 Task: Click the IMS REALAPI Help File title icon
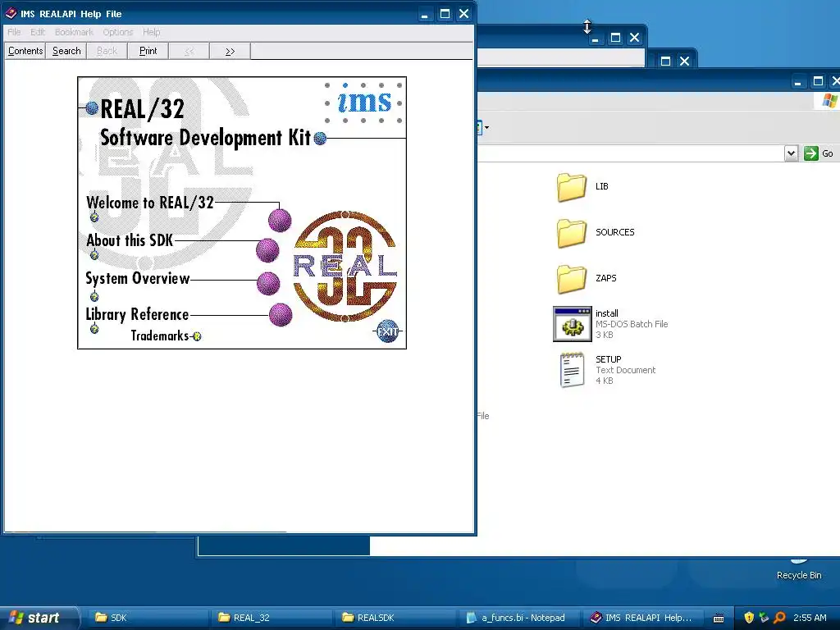point(11,13)
